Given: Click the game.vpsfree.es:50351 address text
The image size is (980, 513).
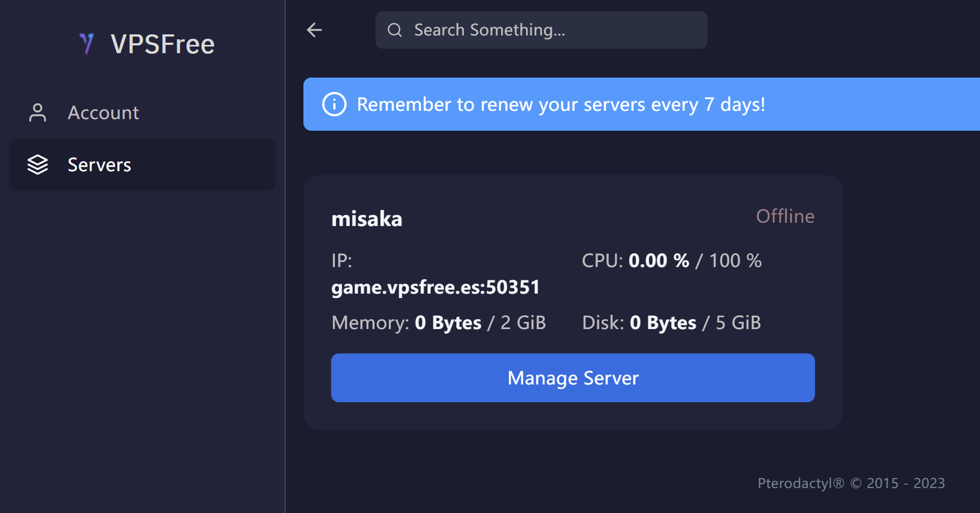Looking at the screenshot, I should [x=435, y=287].
